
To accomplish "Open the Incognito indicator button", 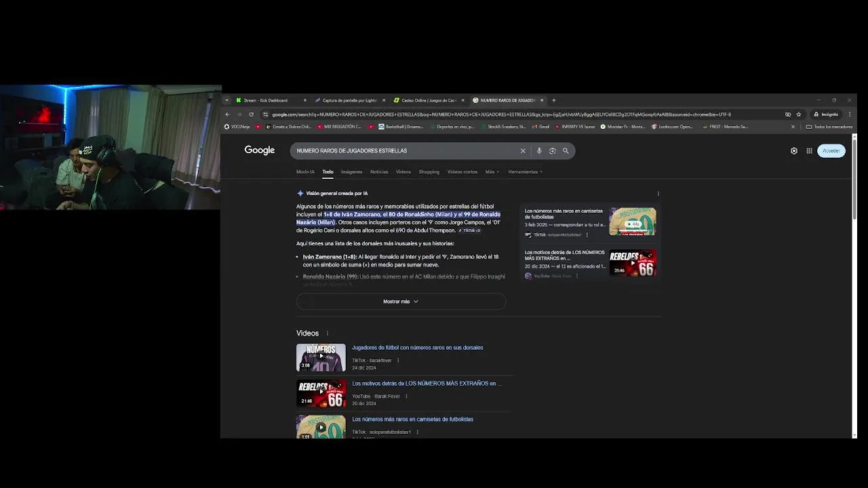I will (827, 115).
